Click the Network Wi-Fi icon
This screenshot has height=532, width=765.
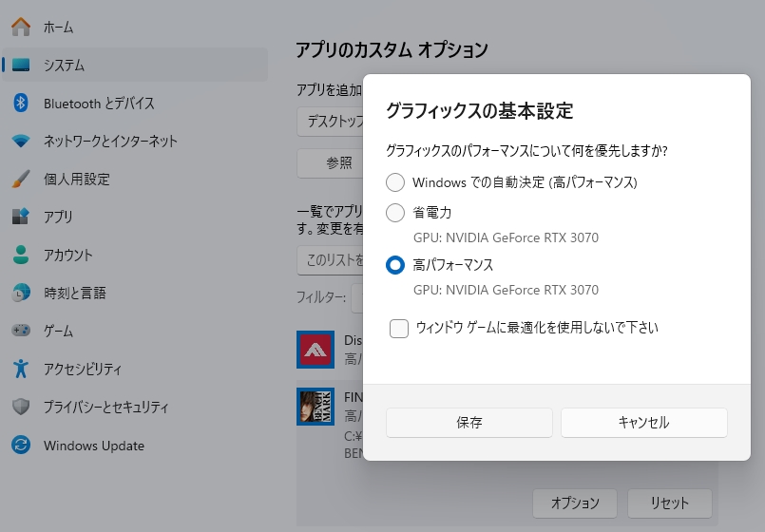point(21,142)
